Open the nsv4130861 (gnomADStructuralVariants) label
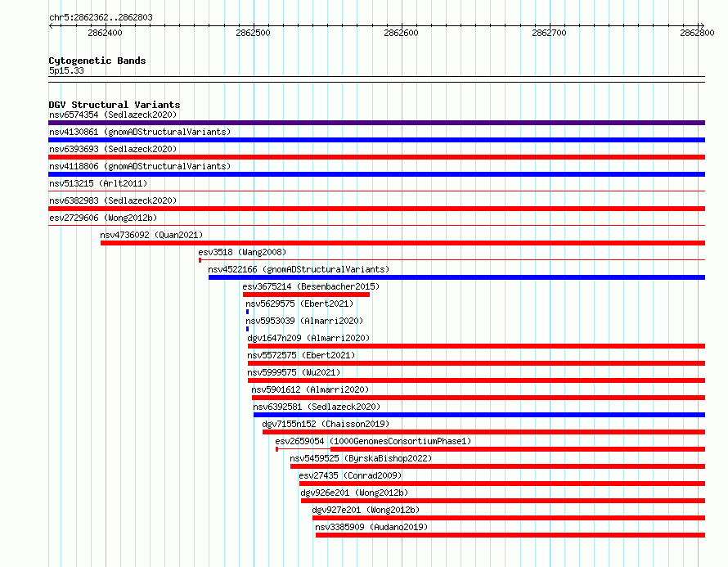 (140, 132)
